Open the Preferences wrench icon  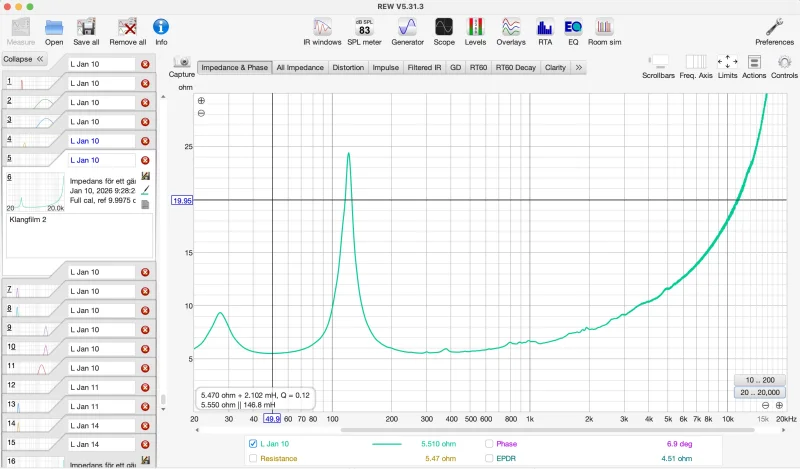coord(774,30)
